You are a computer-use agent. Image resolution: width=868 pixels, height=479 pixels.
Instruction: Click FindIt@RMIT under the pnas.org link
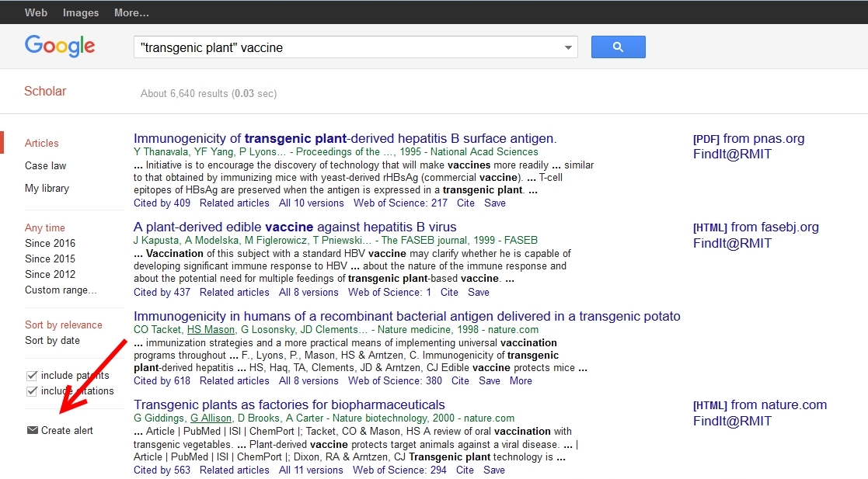click(x=732, y=154)
